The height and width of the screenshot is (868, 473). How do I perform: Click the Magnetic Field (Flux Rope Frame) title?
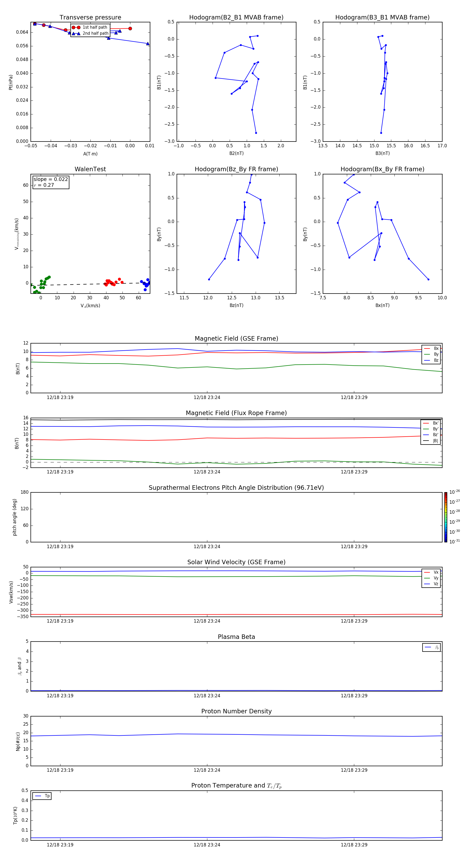click(x=236, y=413)
